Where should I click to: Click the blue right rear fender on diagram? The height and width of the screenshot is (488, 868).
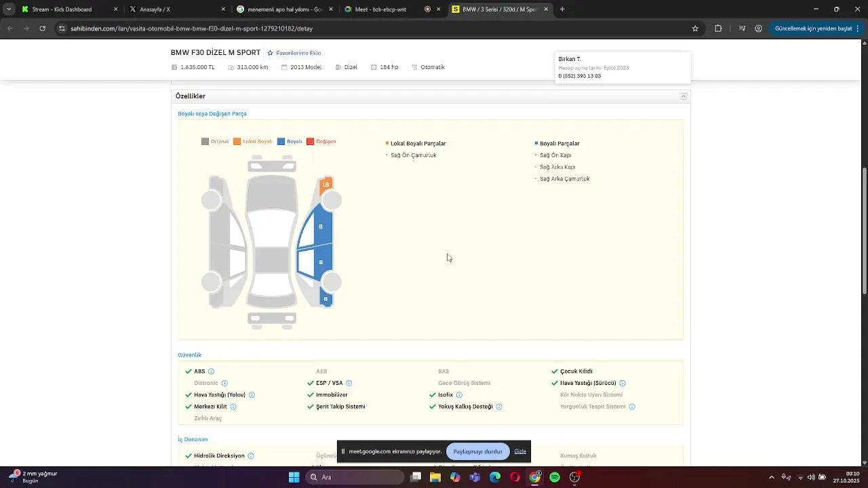tap(325, 299)
